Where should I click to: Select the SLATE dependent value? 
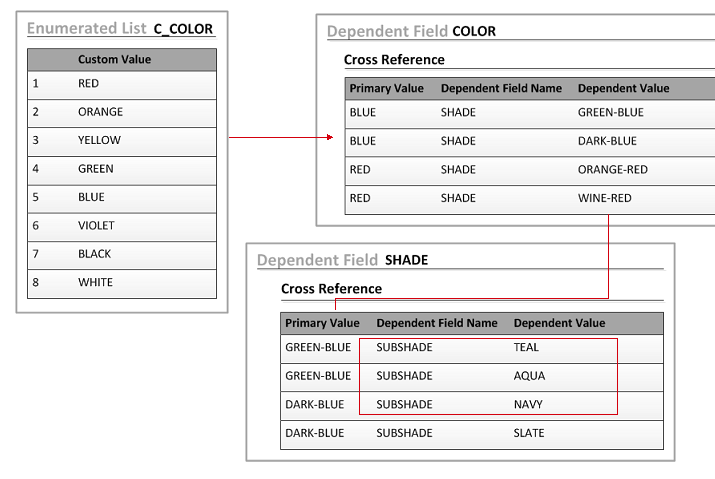[529, 433]
